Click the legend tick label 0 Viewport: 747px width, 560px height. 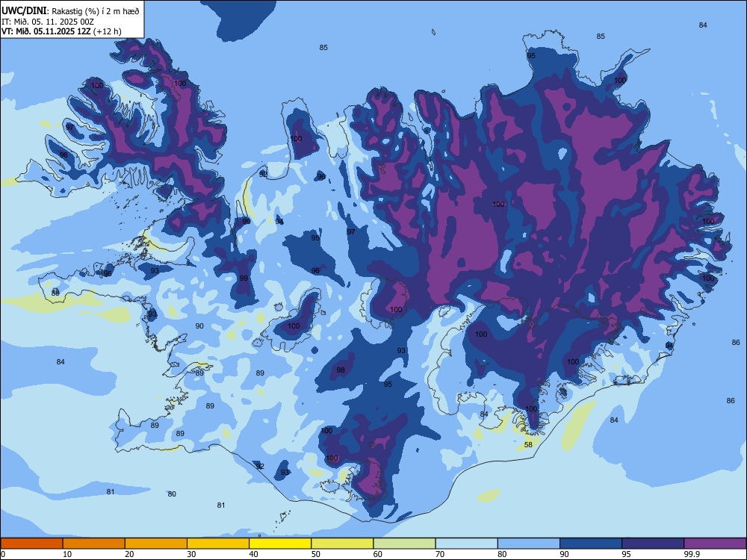tap(3, 554)
